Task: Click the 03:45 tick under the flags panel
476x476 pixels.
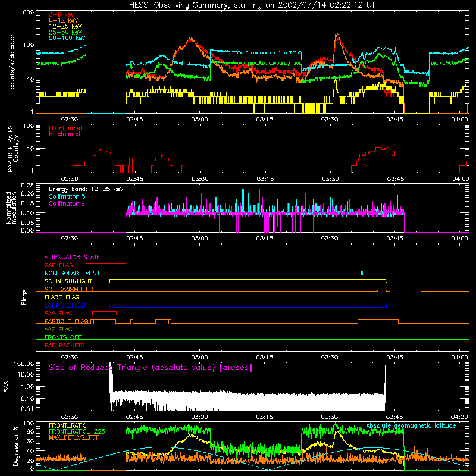Action: point(394,358)
